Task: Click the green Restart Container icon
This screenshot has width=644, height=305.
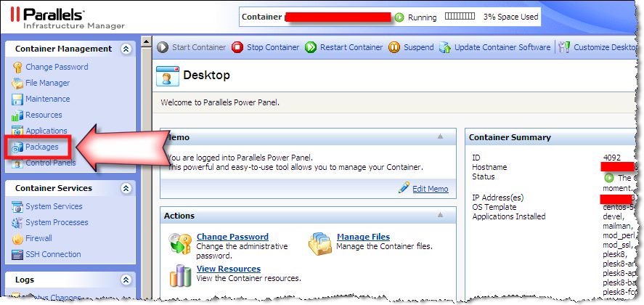Action: click(x=311, y=47)
